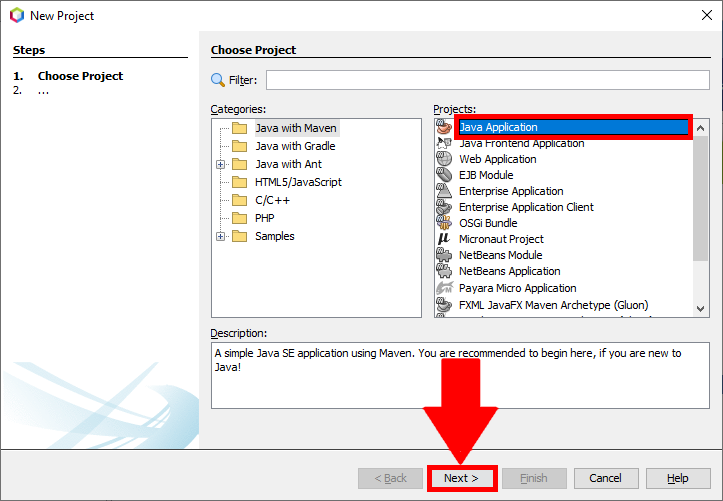Click the Java with Ant folder icon

(x=239, y=164)
